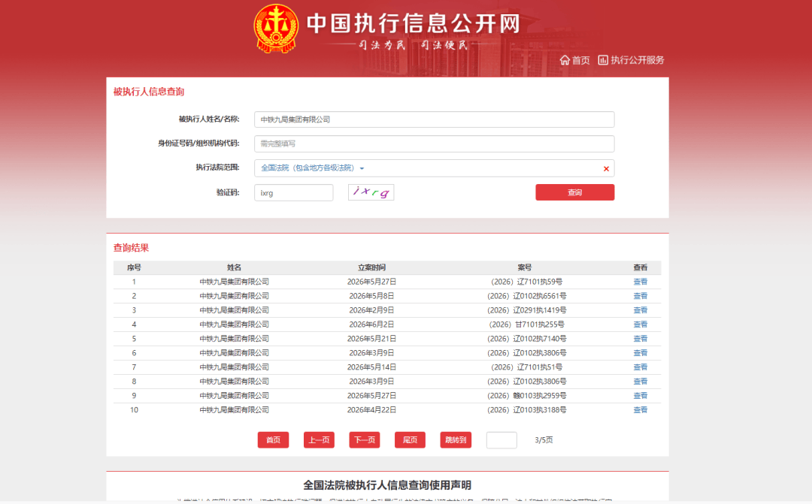Select date cell 2026年5月21日
The width and height of the screenshot is (812, 504).
372,339
